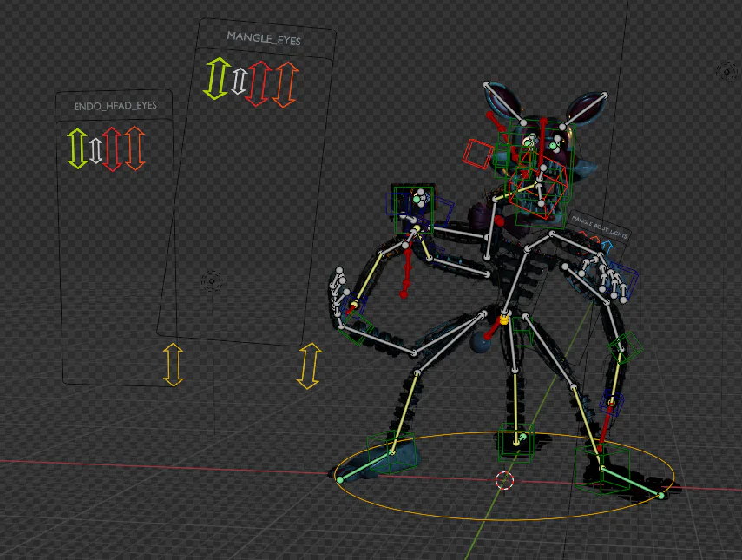Select red lower shin bone of right leg
Image resolution: width=742 pixels, height=560 pixels.
605,428
